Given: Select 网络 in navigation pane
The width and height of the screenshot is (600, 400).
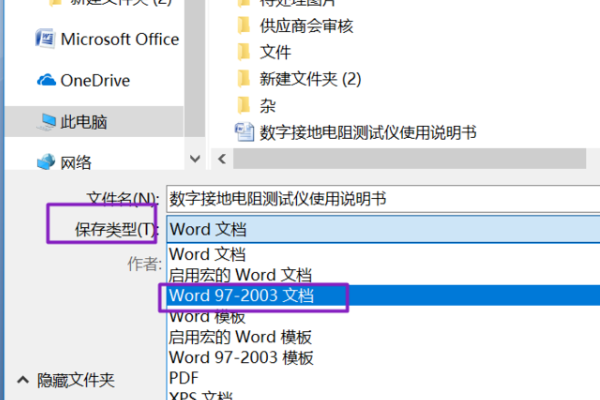Looking at the screenshot, I should [76, 162].
